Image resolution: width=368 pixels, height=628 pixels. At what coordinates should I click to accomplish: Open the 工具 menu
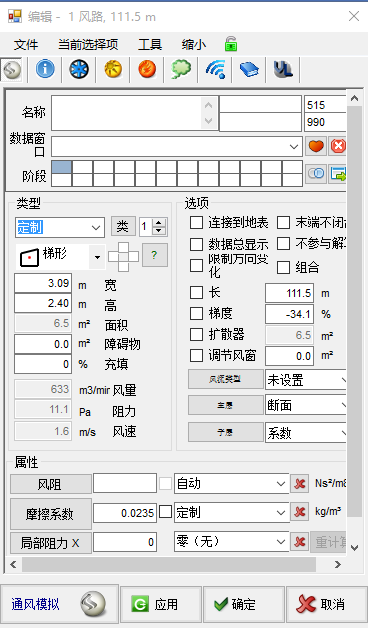150,44
